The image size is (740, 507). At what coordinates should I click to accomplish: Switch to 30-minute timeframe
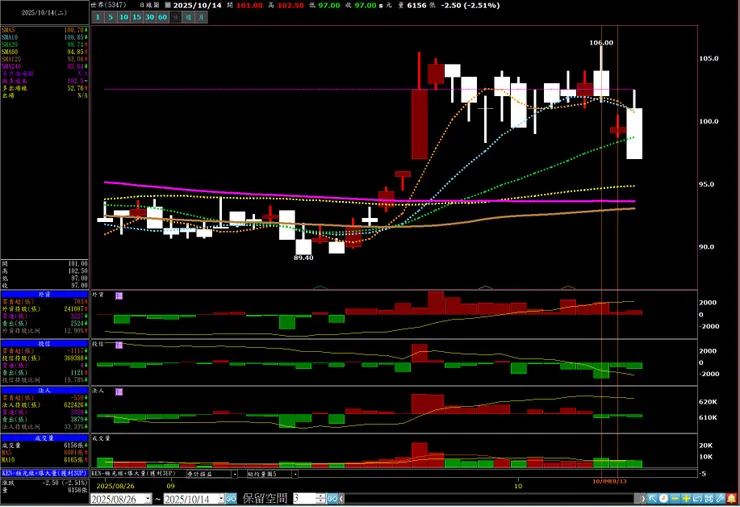click(x=150, y=17)
